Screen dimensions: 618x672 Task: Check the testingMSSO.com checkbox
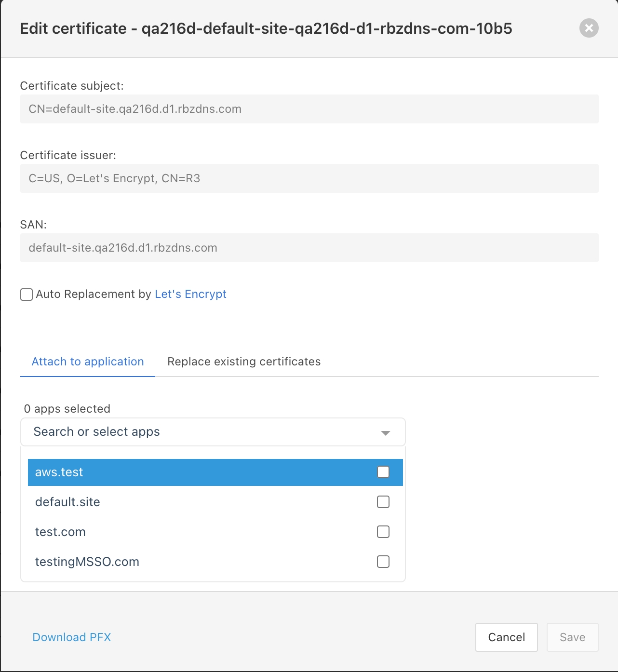pyautogui.click(x=383, y=562)
